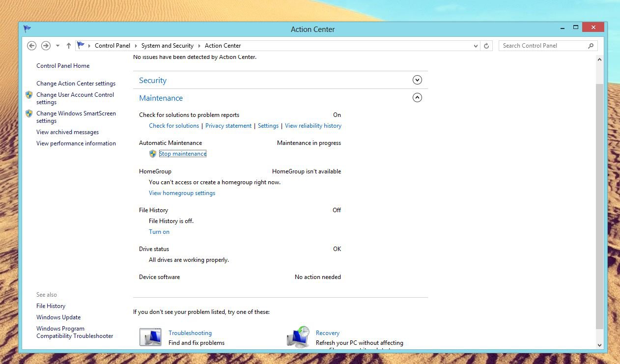Viewport: 620px width, 364px height.
Task: Click the Recovery computer icon
Action: click(x=298, y=337)
